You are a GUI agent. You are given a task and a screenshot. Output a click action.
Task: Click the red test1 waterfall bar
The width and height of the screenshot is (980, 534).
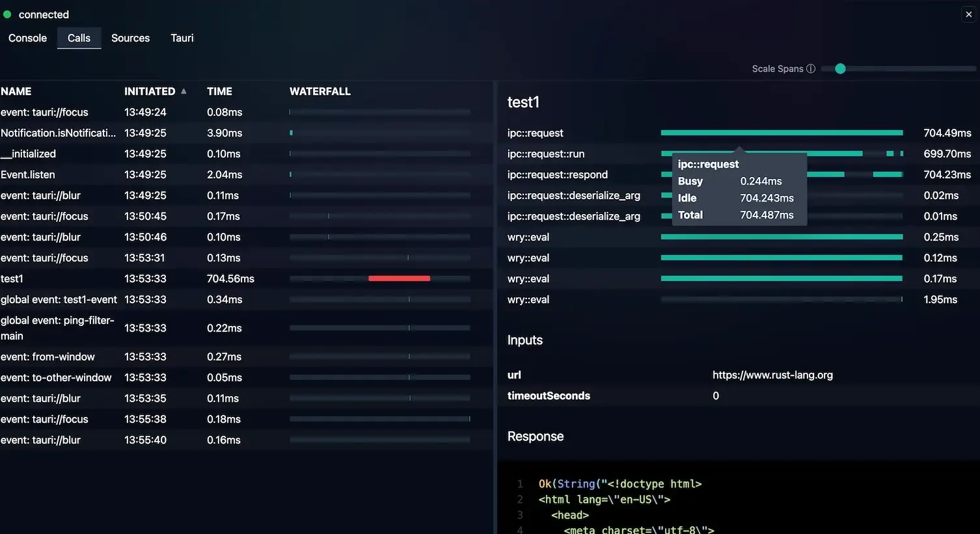pos(399,278)
